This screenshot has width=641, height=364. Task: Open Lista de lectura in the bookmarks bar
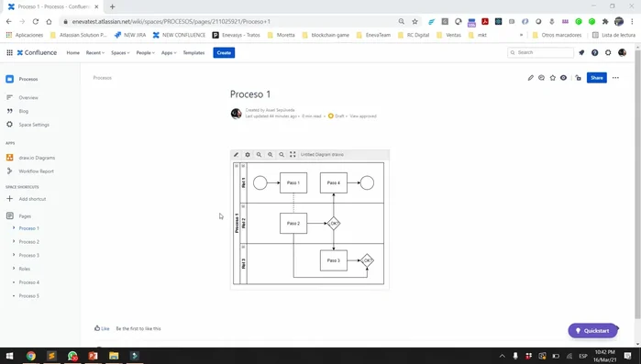(614, 35)
